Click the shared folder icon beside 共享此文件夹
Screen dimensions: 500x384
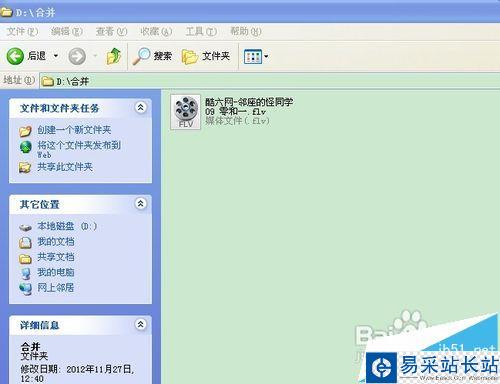coord(25,167)
